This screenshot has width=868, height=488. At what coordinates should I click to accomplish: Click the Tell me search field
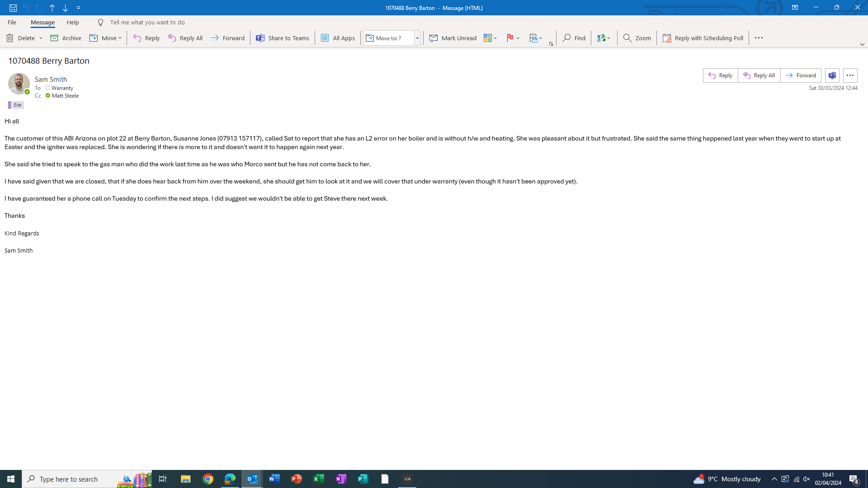pyautogui.click(x=147, y=22)
